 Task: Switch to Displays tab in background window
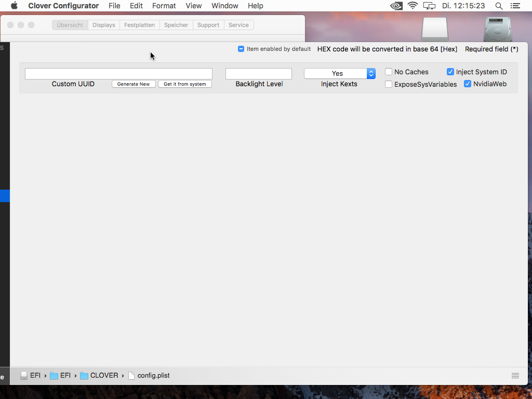104,25
